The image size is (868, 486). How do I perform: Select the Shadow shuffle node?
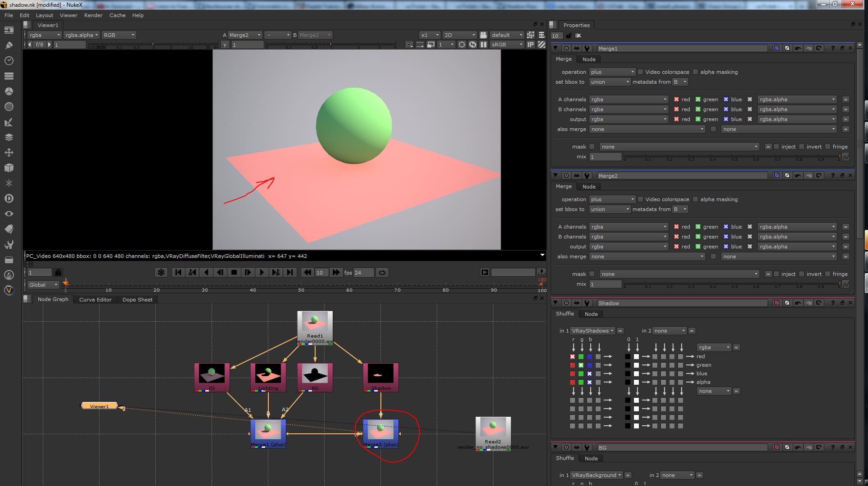pyautogui.click(x=381, y=377)
